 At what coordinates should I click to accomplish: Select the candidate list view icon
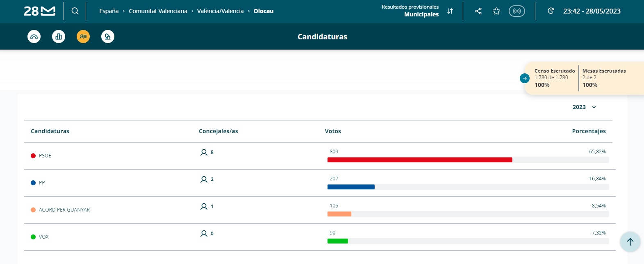[x=83, y=36]
